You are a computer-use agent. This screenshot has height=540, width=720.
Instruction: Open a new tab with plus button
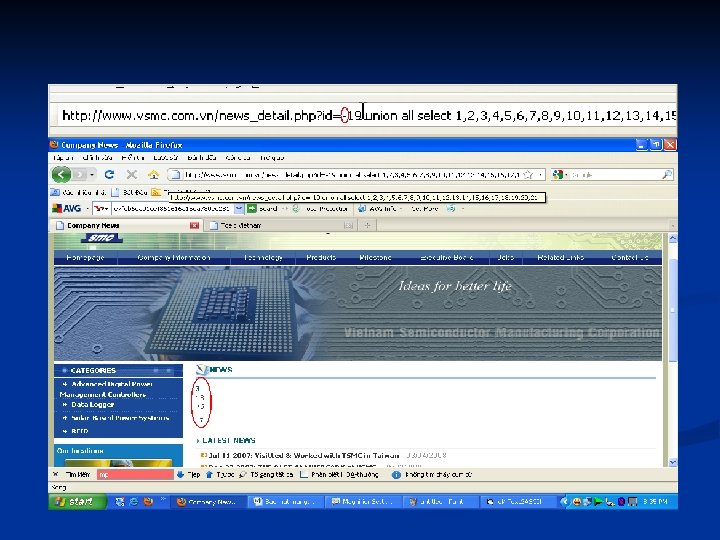click(367, 225)
